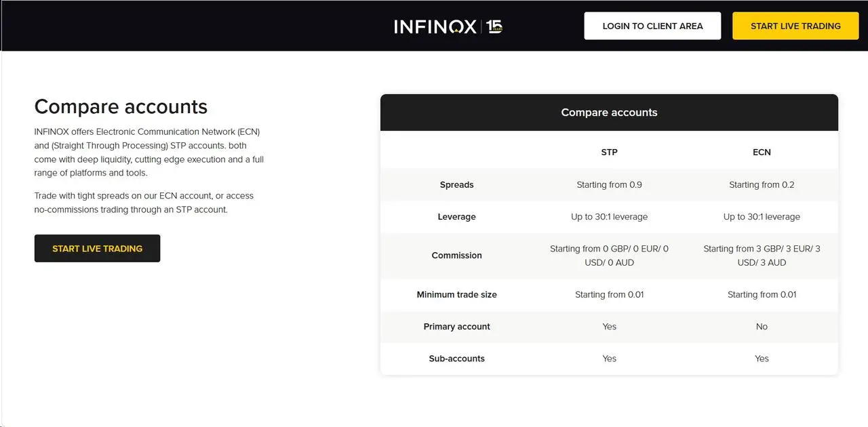Click the Spreads row label
The image size is (868, 427).
click(456, 184)
